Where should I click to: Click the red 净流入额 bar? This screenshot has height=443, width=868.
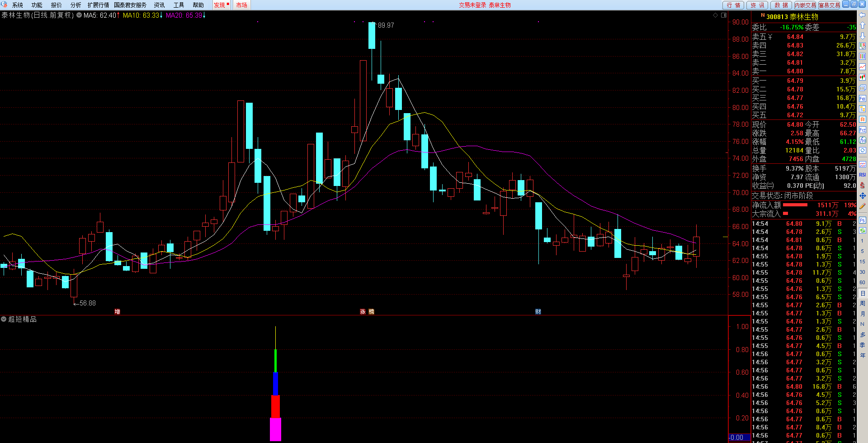(795, 205)
